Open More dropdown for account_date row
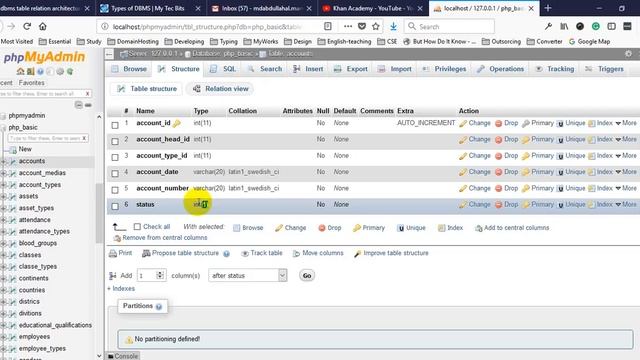This screenshot has height=360, width=640. point(626,172)
